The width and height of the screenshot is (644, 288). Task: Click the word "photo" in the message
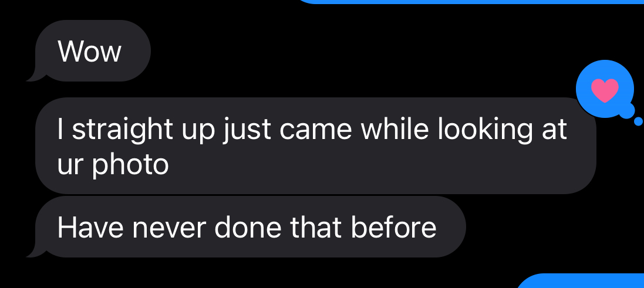tap(130, 164)
